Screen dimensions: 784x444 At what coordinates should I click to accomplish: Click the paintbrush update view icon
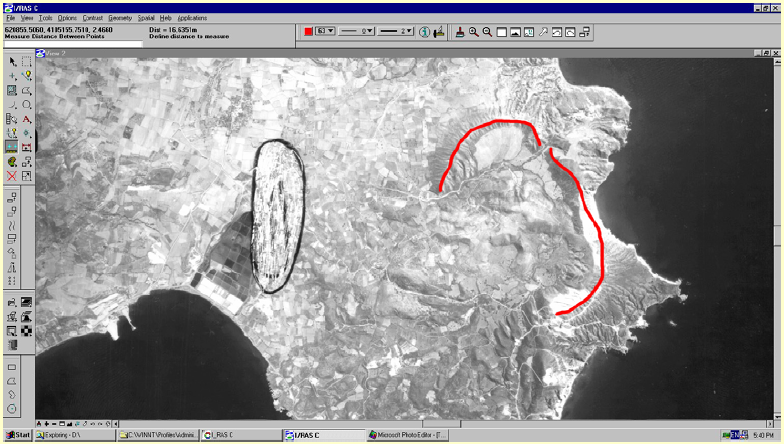tap(459, 32)
